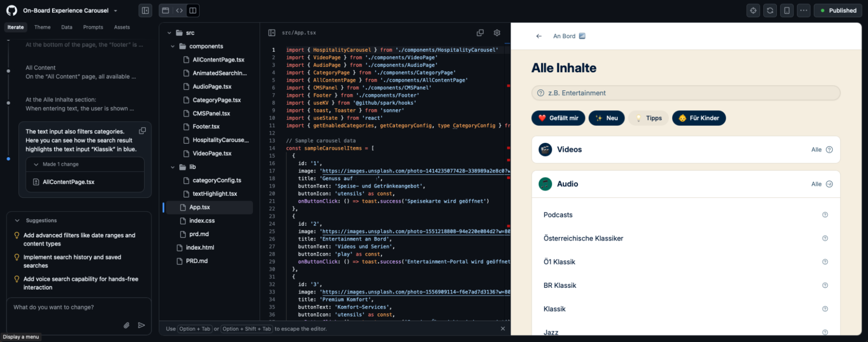Viewport: 868px width, 342px height.
Task: Toggle the Für Kinder filter chip
Action: (x=698, y=118)
